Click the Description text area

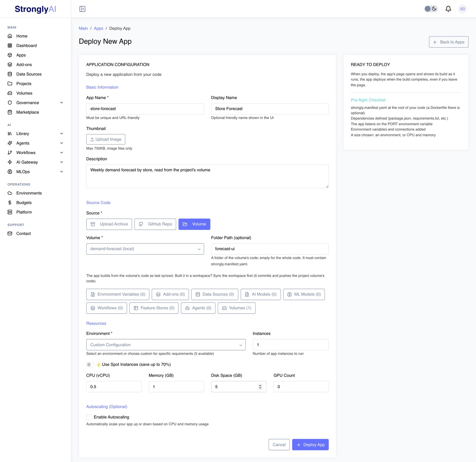[x=207, y=176]
